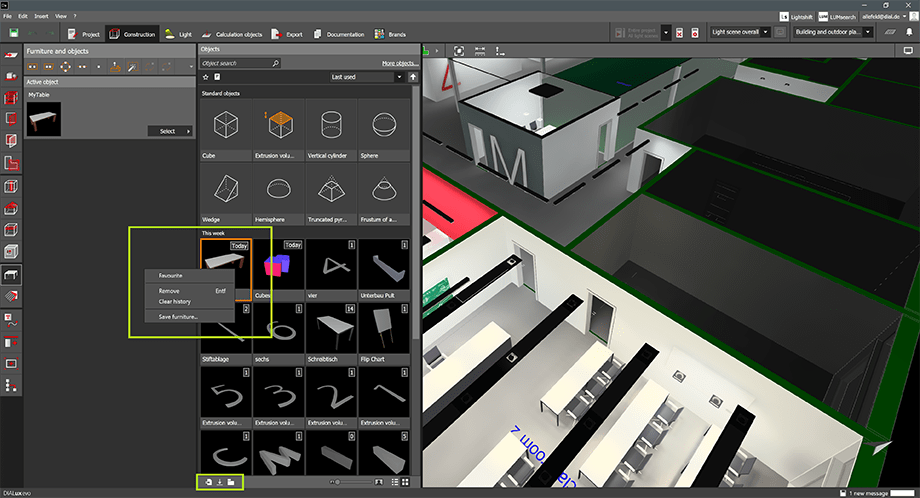
Task: Open the Last used sorting dropdown
Action: pos(367,76)
